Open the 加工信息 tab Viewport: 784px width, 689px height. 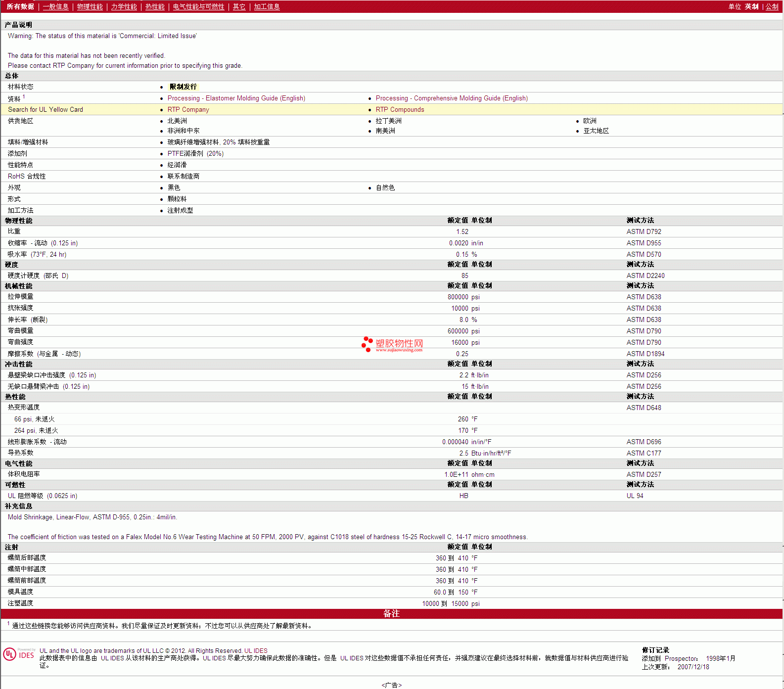pyautogui.click(x=267, y=6)
